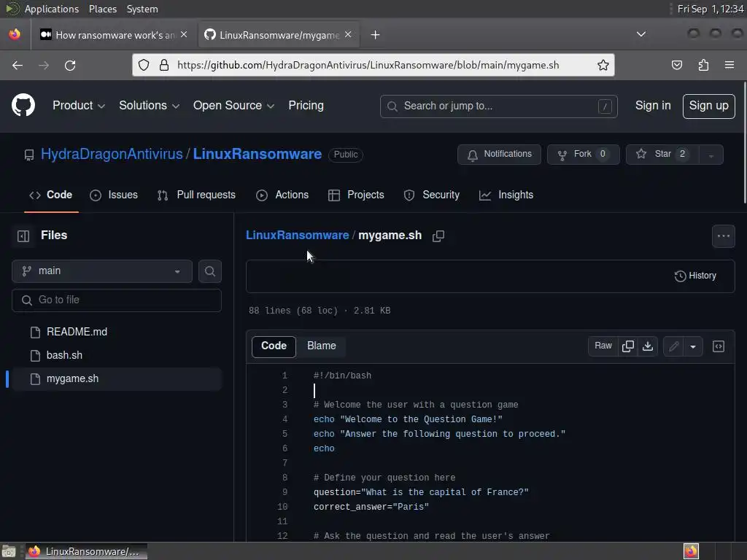747x560 pixels.
Task: Click the browser back arrow
Action: click(18, 65)
